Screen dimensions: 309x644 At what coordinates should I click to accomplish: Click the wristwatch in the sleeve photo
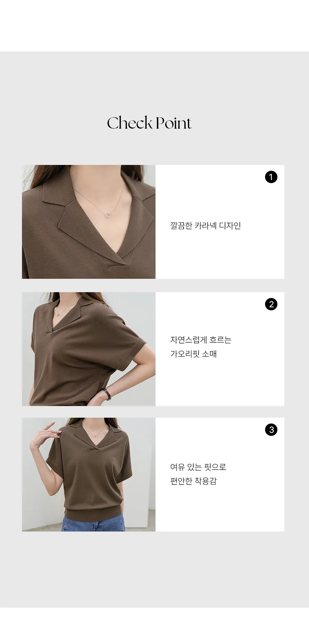coord(107,394)
